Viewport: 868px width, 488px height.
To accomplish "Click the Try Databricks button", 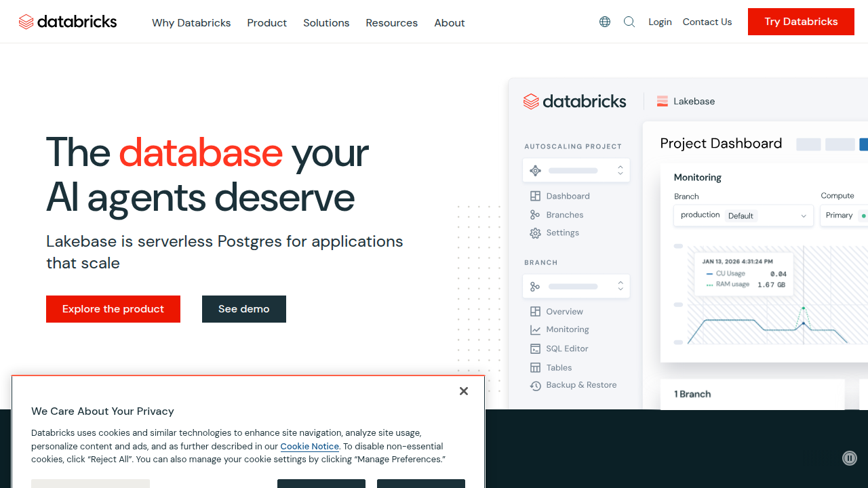I will (x=801, y=22).
